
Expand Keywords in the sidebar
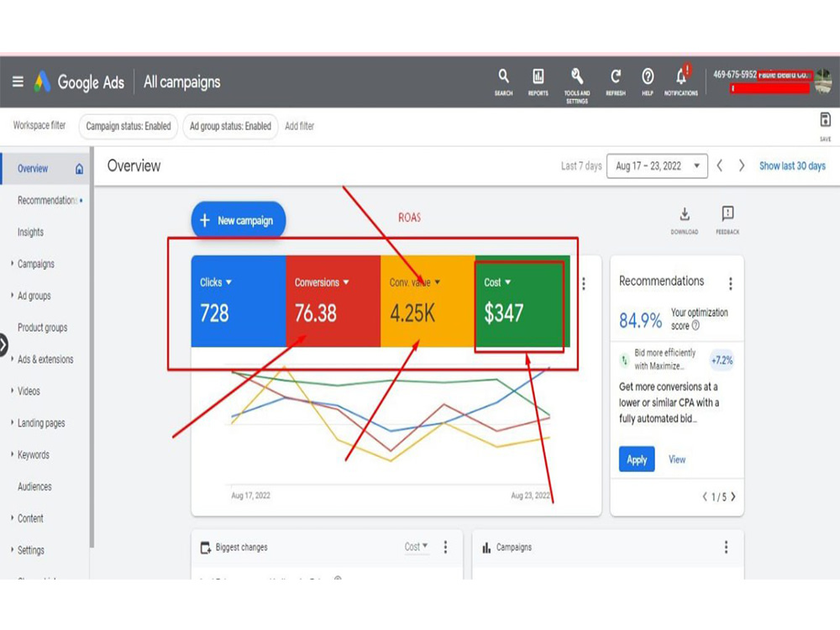(12, 454)
